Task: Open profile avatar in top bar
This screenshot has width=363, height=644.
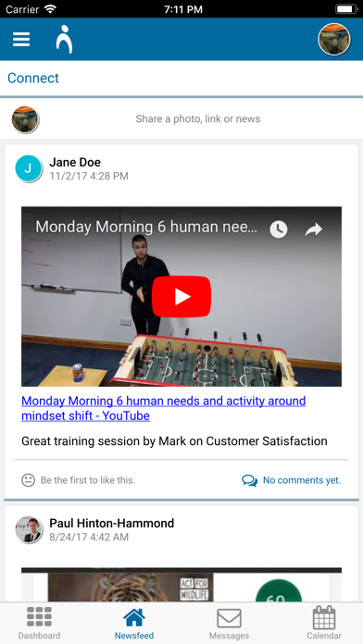Action: pos(333,39)
